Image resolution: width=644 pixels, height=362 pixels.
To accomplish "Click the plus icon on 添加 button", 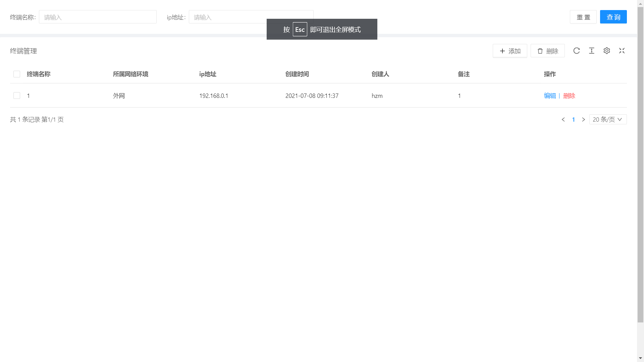I will pos(502,51).
